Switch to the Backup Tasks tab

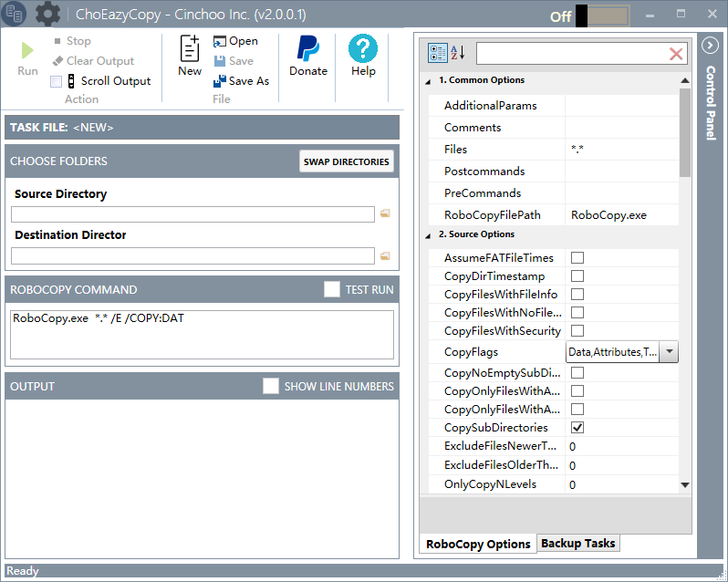(578, 543)
